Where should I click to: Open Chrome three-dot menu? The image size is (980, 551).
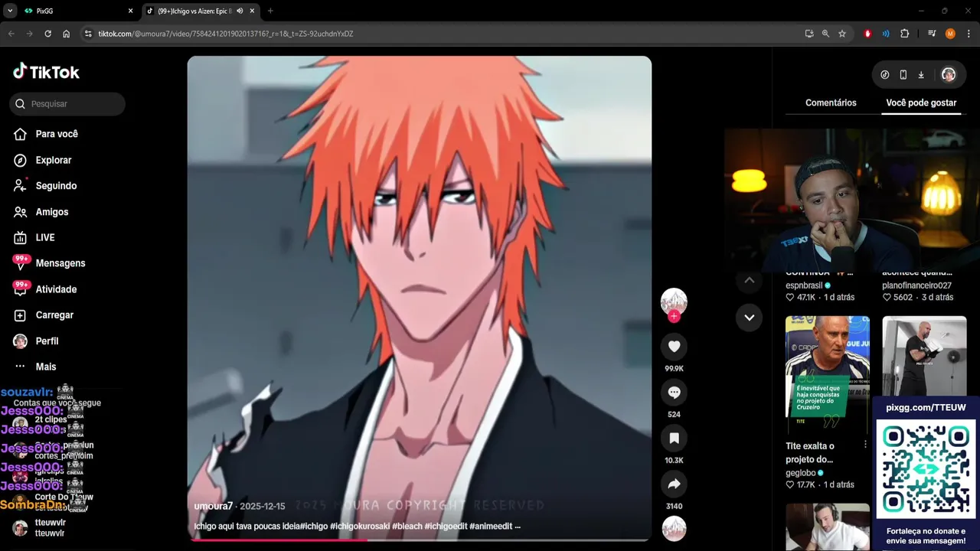tap(969, 34)
